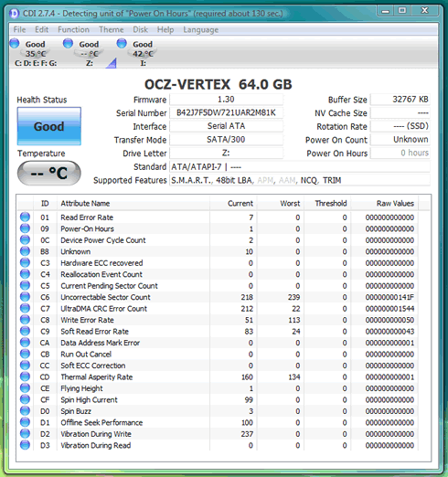Click status icon of Vibration During Write
The image size is (448, 477).
[25, 434]
